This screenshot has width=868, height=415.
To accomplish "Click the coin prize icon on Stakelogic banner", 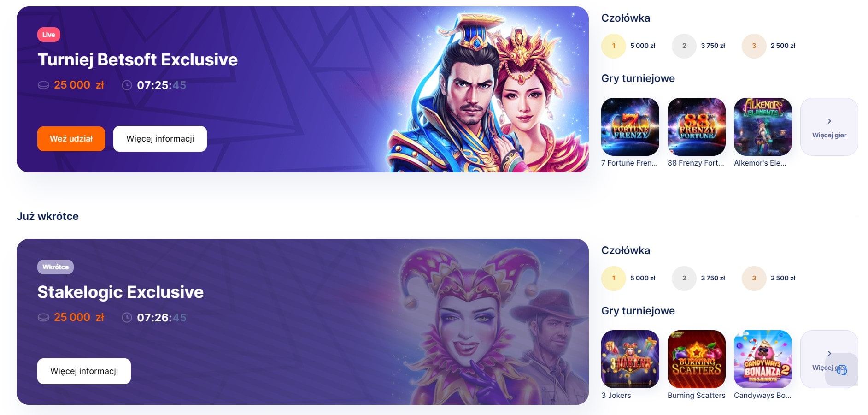I will [43, 318].
